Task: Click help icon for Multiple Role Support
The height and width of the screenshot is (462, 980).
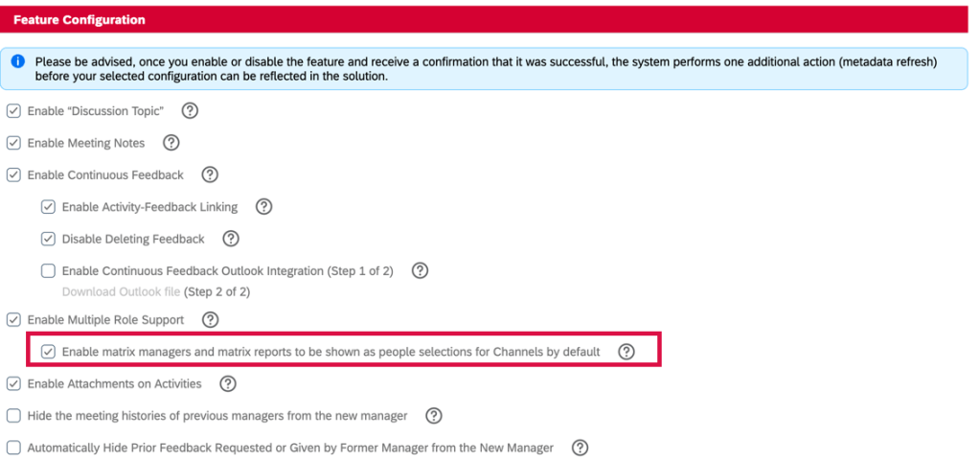Action: click(x=211, y=320)
